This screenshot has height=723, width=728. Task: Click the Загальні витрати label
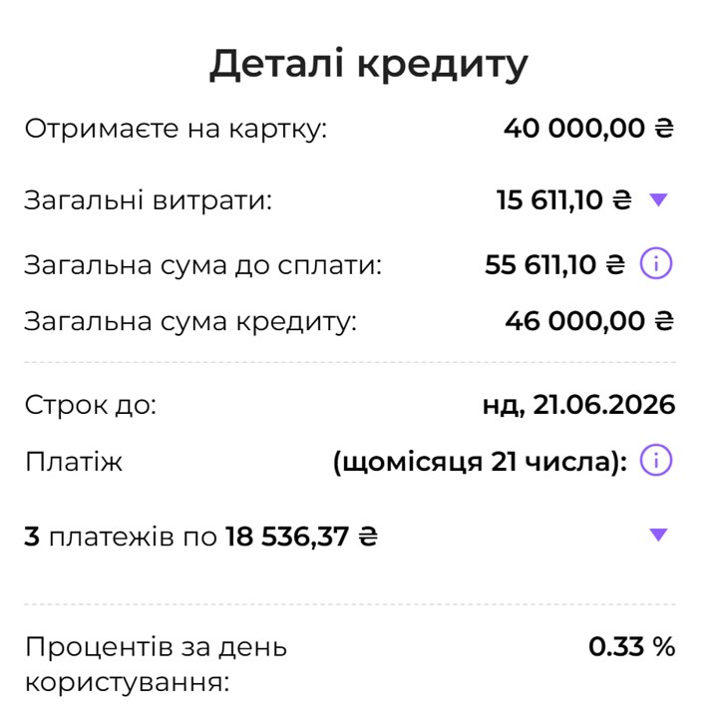tap(148, 200)
